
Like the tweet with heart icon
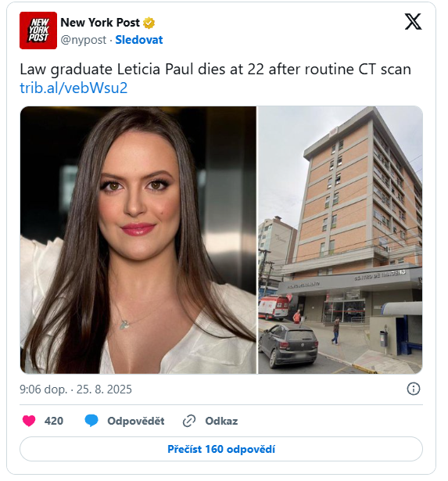29,421
